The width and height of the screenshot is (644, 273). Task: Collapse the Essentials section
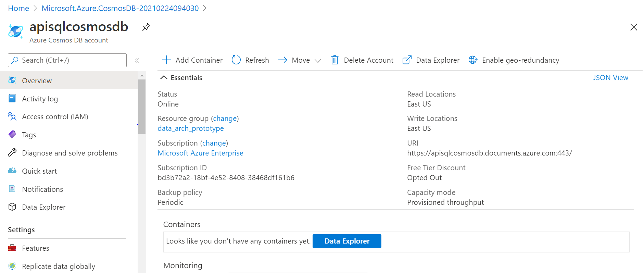[x=164, y=78]
